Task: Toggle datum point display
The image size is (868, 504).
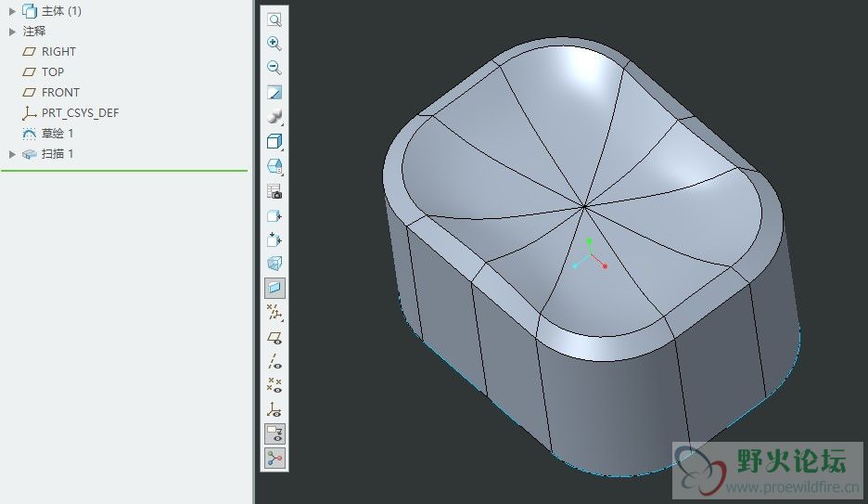Action: (x=274, y=385)
